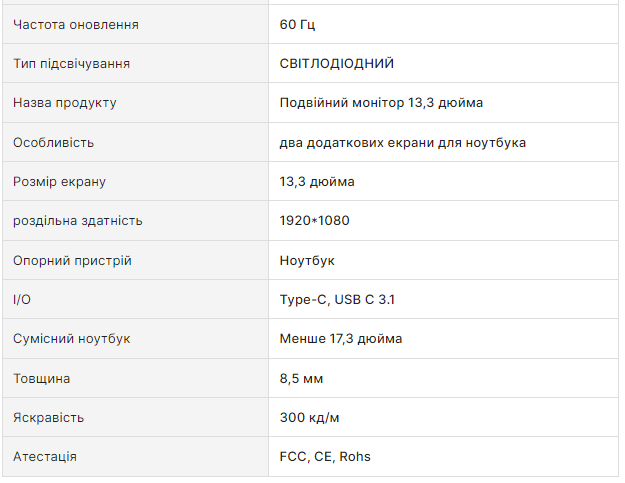The image size is (625, 483).
Task: Click the 'Особливість' label cell
Action: (53, 142)
